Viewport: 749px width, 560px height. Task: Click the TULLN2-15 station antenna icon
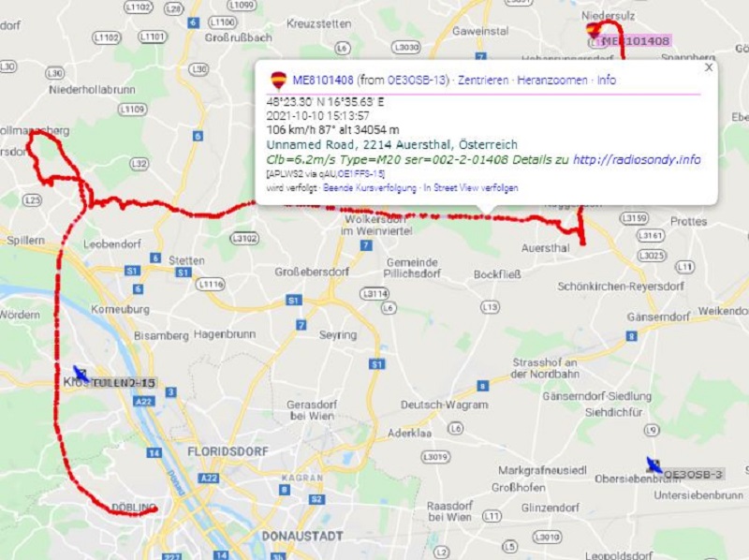click(x=81, y=375)
